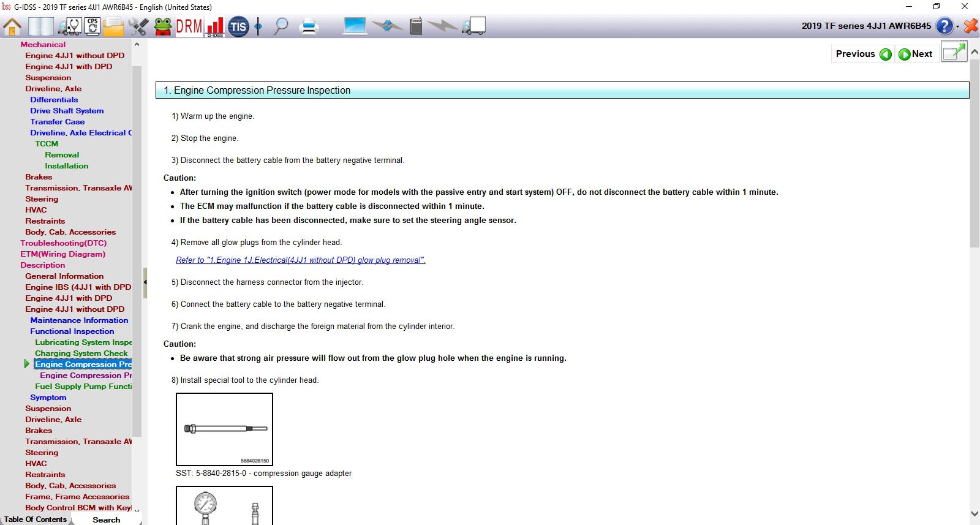Select the Description section
The image size is (980, 525).
click(x=42, y=265)
